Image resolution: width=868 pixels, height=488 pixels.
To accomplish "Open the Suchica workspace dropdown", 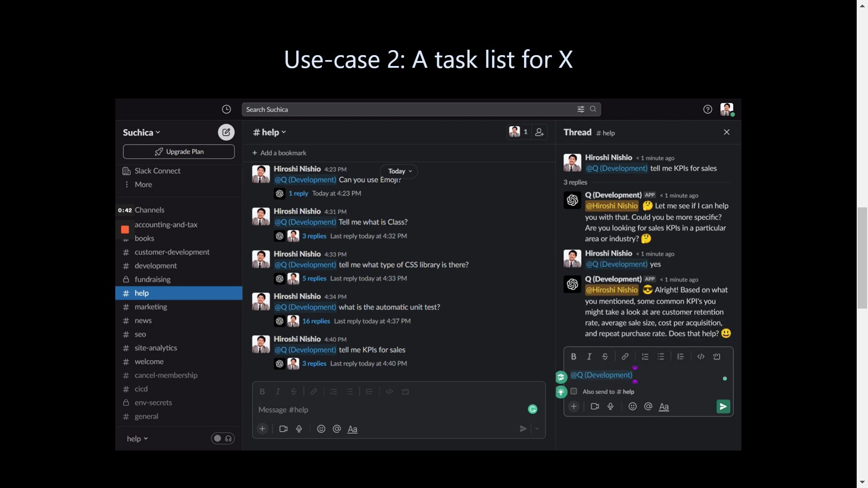I will tap(141, 132).
